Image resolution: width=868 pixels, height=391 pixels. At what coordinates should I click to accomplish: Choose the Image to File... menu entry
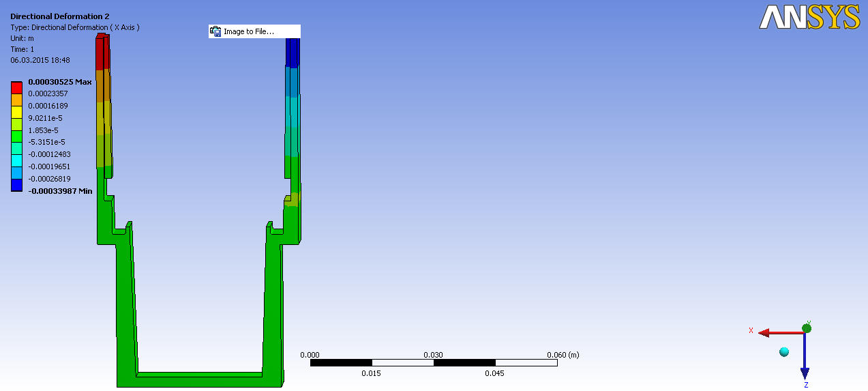click(254, 31)
